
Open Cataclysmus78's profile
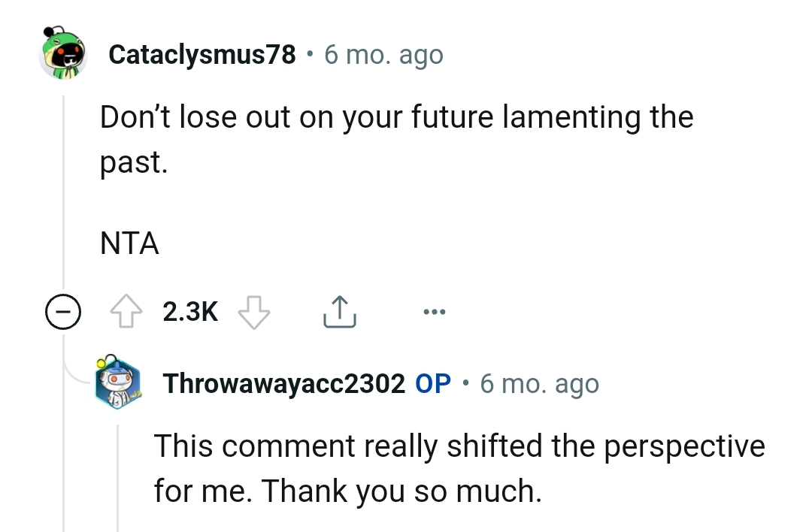coord(201,53)
